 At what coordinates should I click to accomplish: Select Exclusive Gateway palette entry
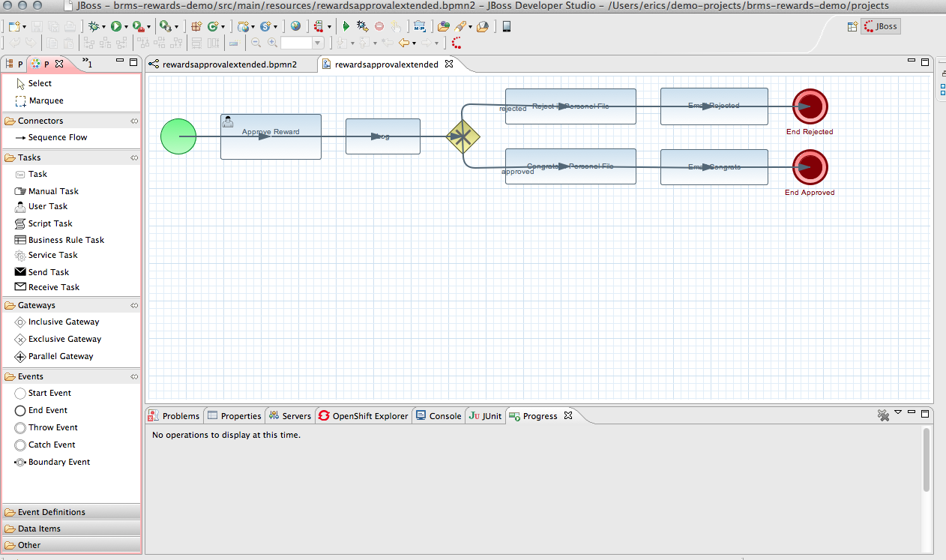pyautogui.click(x=58, y=339)
